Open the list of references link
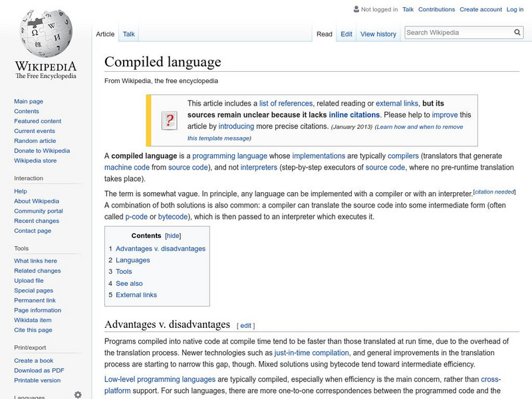Screen dimensions: 532x399 click(286, 104)
